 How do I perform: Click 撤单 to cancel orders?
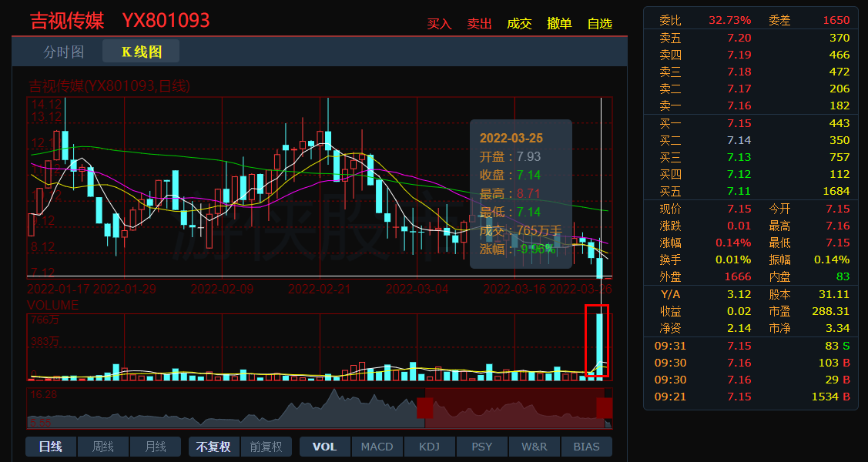tap(559, 24)
